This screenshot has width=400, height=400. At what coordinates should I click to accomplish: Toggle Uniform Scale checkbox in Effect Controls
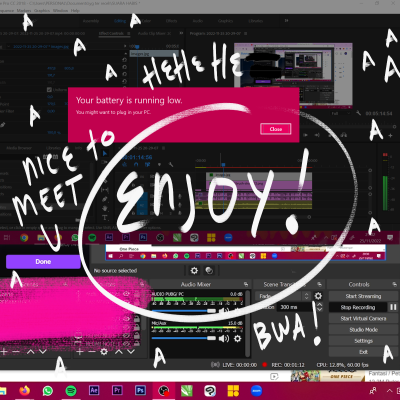(x=49, y=90)
